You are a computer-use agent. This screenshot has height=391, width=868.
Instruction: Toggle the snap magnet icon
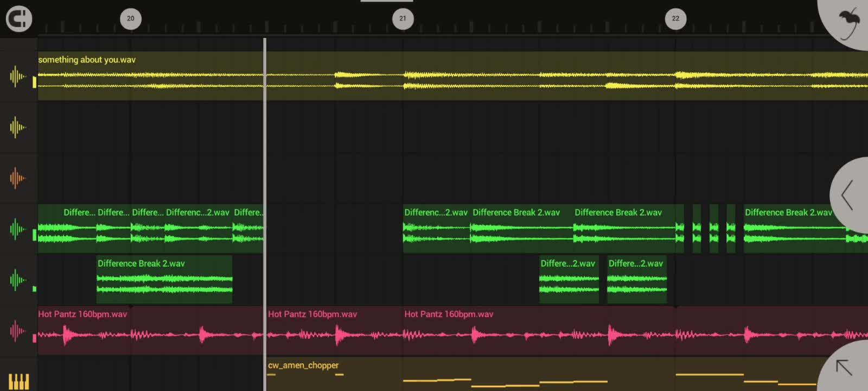[x=18, y=19]
